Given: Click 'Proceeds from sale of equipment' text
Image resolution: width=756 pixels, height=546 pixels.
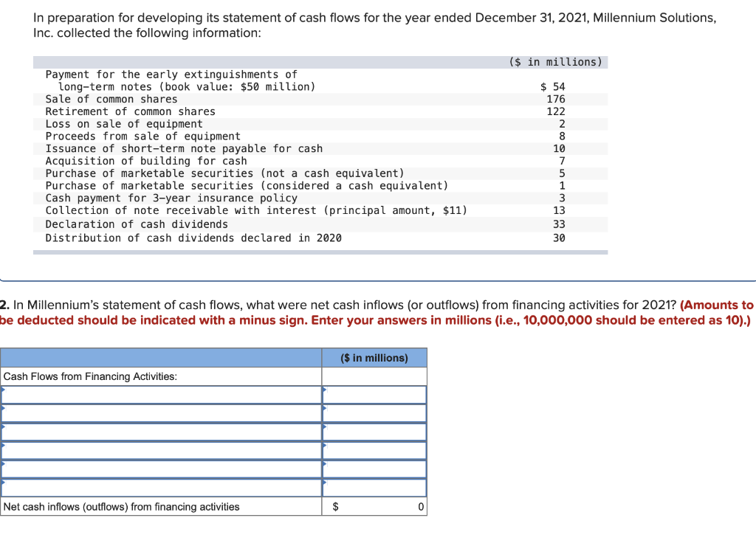Looking at the screenshot, I should (142, 136).
